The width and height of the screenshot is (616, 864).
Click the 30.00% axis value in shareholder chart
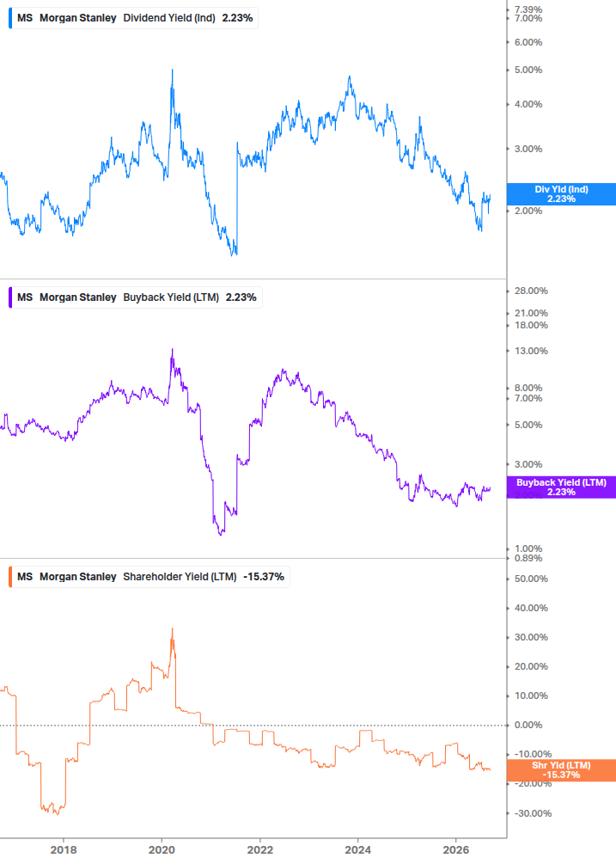tap(531, 638)
